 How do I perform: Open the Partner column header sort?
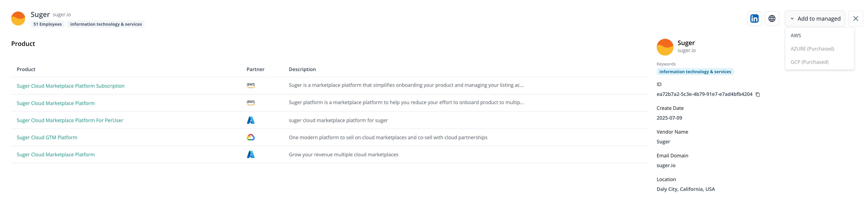tap(255, 69)
